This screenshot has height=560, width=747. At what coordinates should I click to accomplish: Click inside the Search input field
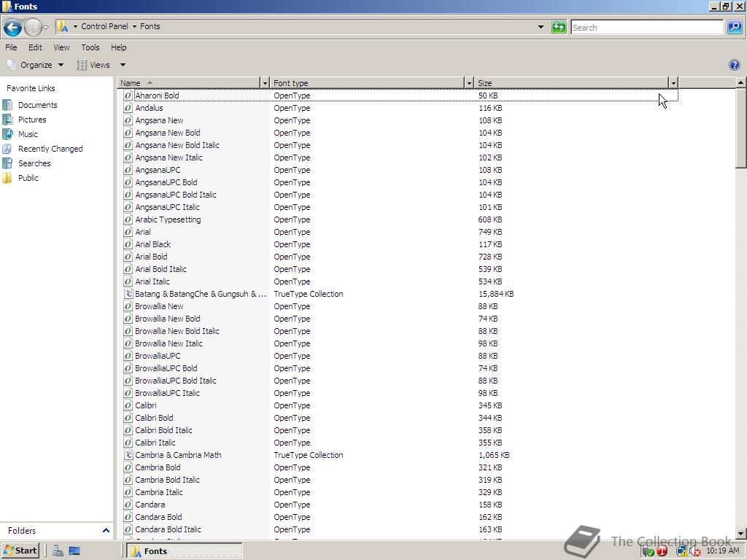pos(647,27)
